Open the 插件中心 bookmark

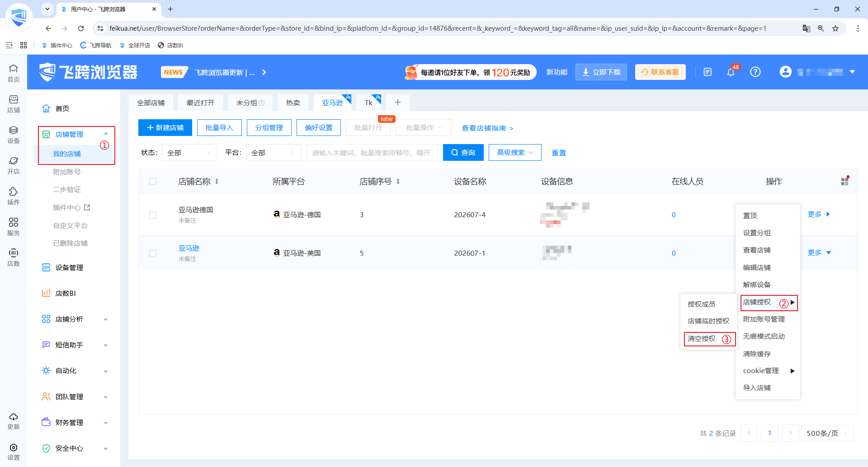57,45
